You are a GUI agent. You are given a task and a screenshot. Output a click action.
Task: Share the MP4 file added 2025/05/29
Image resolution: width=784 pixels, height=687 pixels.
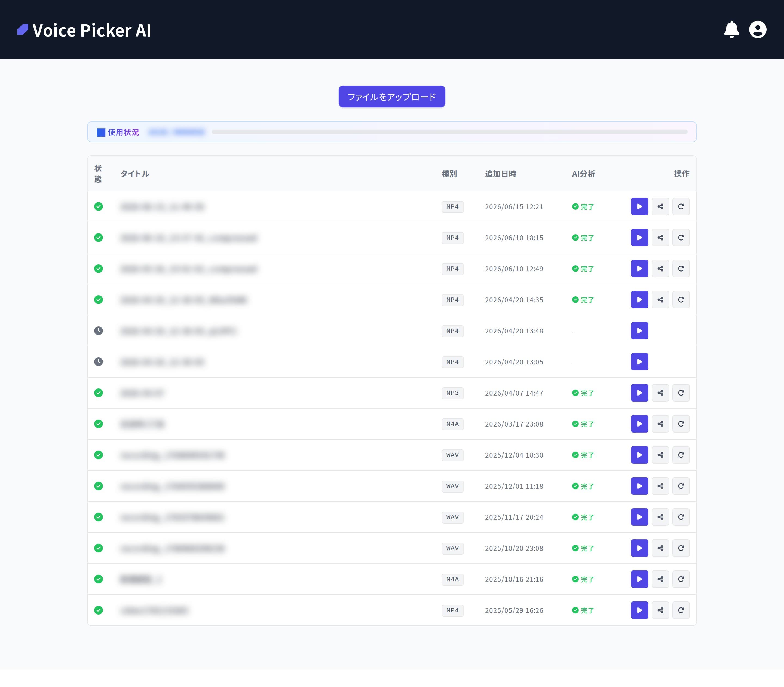[x=660, y=610]
